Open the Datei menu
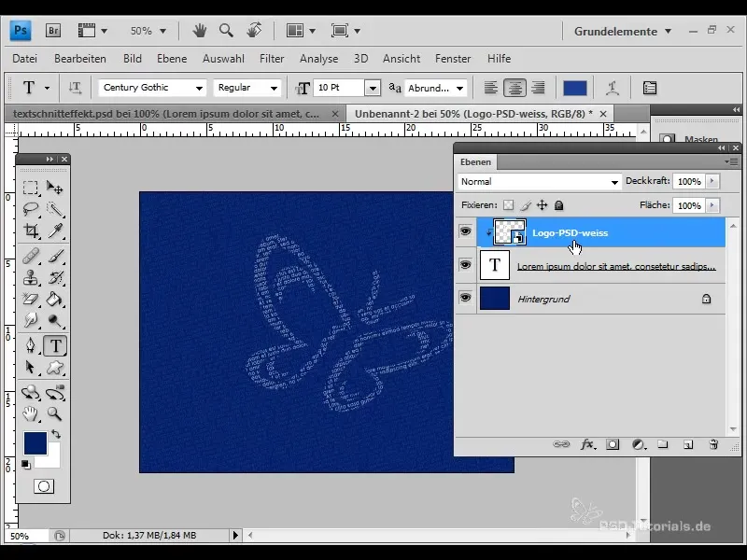Viewport: 747px width, 560px height. pyautogui.click(x=25, y=59)
